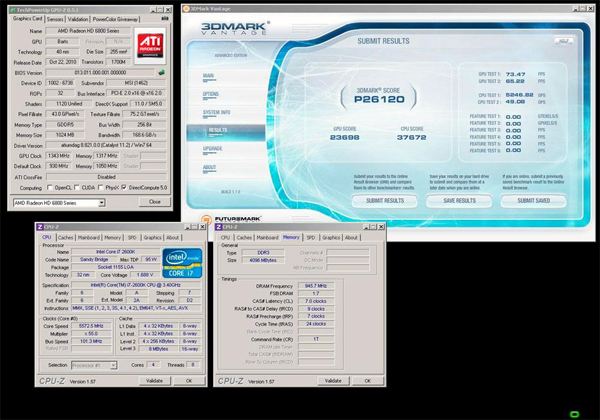The image size is (600, 420).
Task: Click Validate in the CPU-Z CPU window
Action: pyautogui.click(x=154, y=381)
